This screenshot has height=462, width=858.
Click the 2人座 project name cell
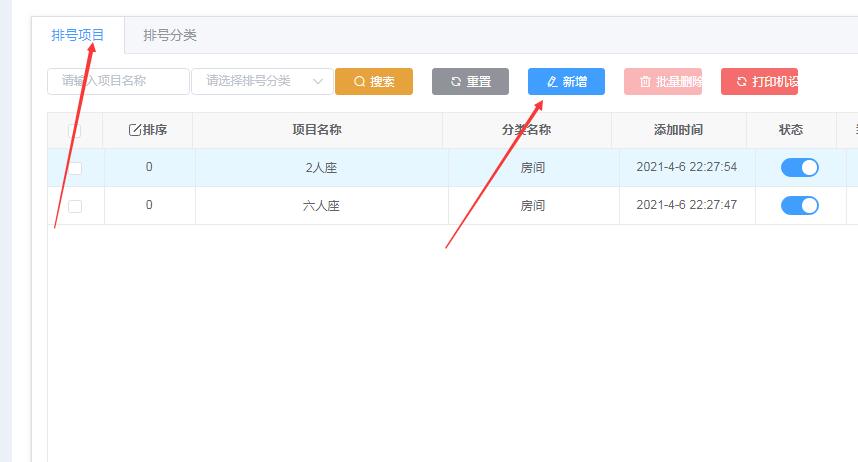click(x=321, y=168)
